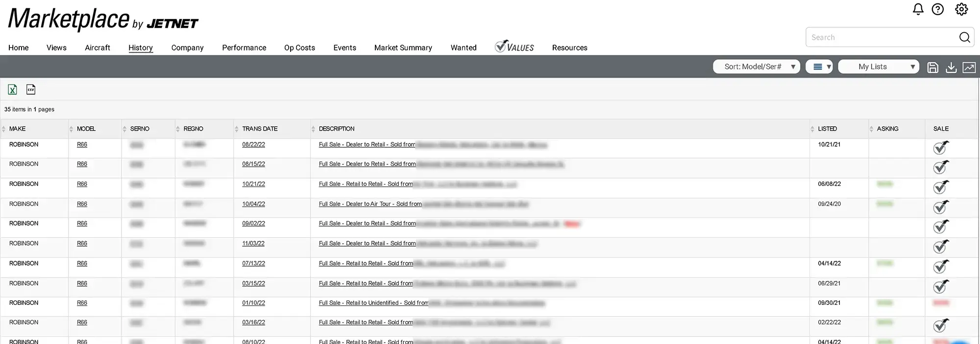The width and height of the screenshot is (980, 344).
Task: Sort by the TRANS DATE column
Action: click(x=260, y=129)
